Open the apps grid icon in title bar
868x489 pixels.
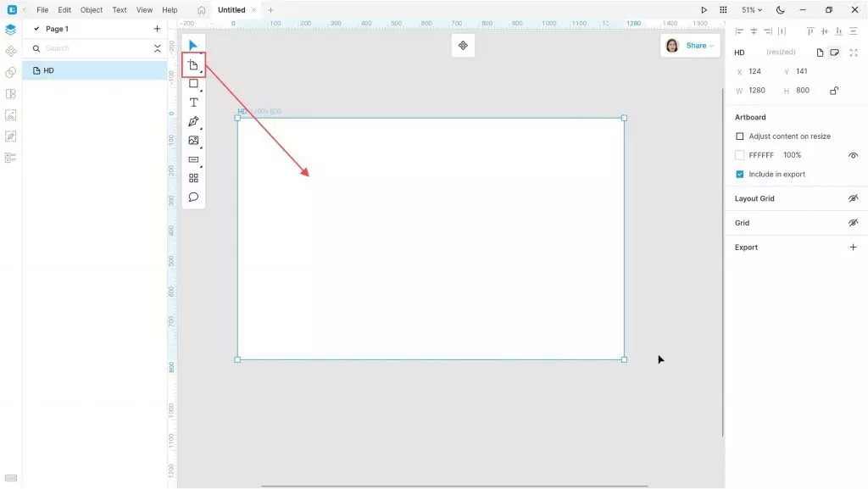pos(723,10)
